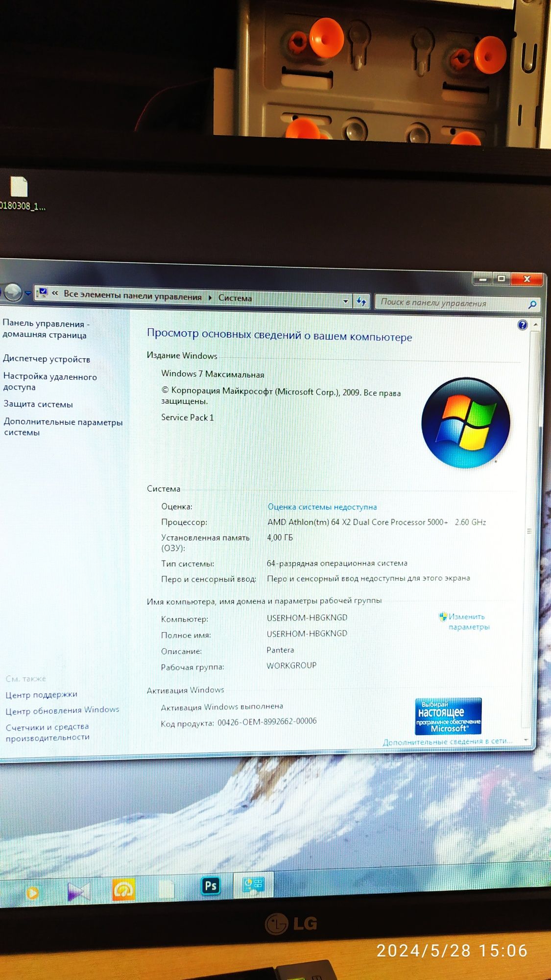Click 64-разрядная операционная система text
This screenshot has width=551, height=980.
(337, 563)
